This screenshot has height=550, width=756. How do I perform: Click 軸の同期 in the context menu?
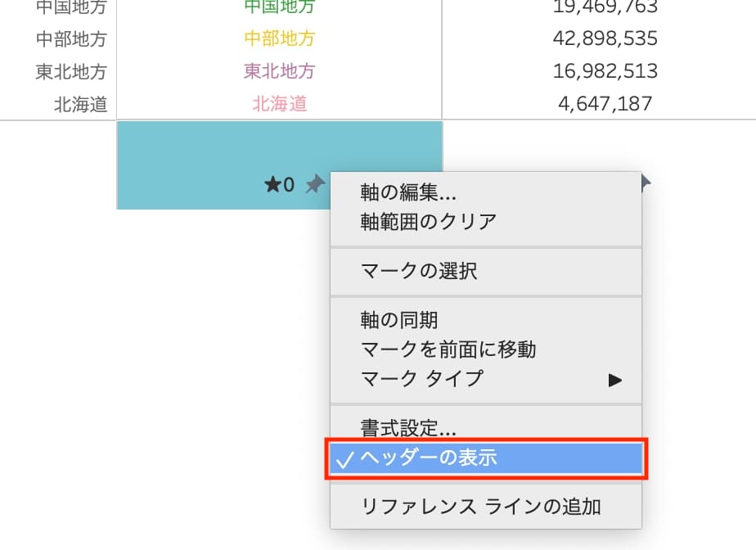point(405,320)
